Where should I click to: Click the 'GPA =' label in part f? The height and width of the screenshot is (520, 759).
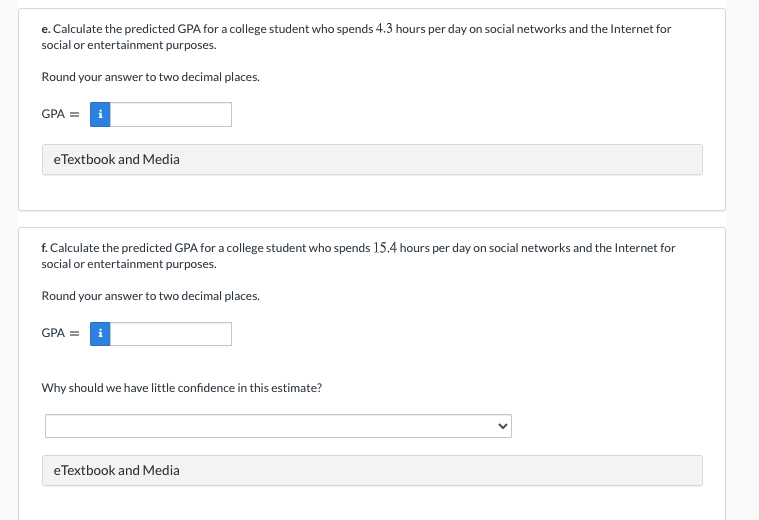pos(61,333)
